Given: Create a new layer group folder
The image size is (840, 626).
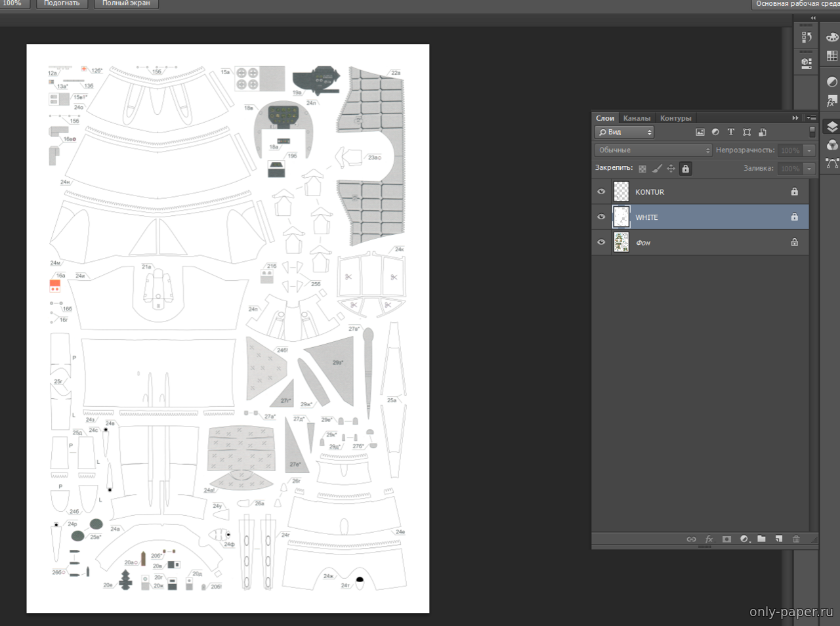Looking at the screenshot, I should click(761, 539).
